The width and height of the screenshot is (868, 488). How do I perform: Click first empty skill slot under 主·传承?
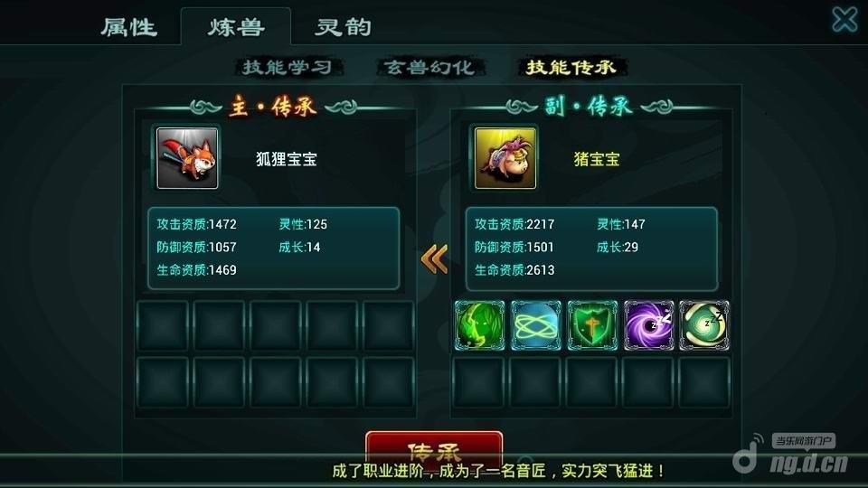click(x=163, y=325)
